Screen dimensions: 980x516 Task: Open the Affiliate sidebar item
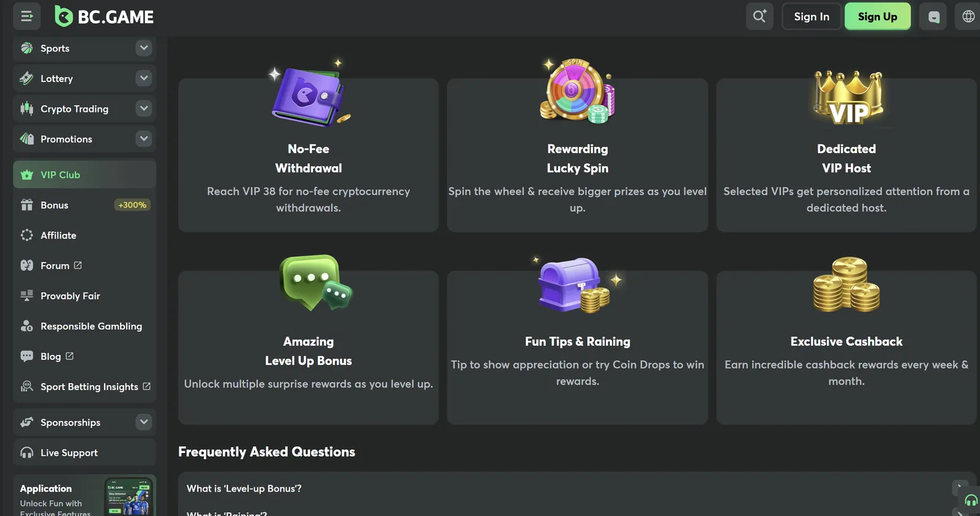[85, 235]
